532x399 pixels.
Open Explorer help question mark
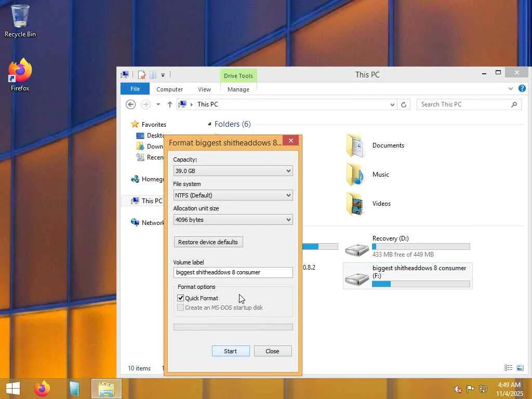coord(522,88)
